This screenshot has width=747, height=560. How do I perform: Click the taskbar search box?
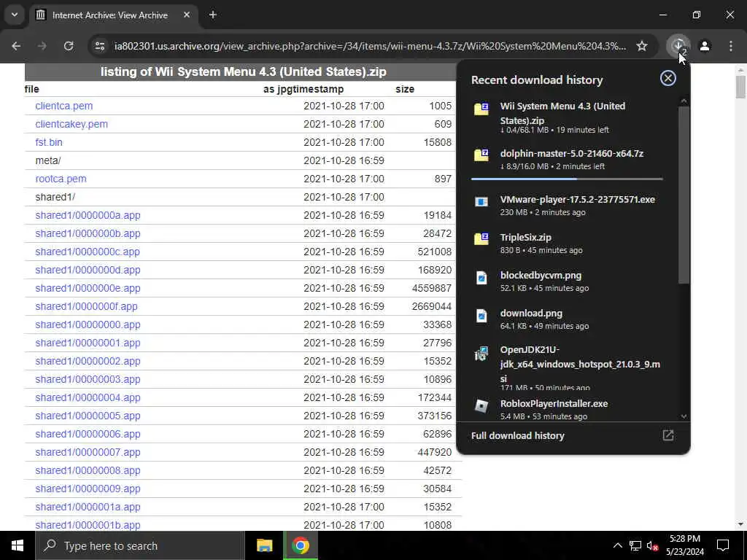coord(140,545)
